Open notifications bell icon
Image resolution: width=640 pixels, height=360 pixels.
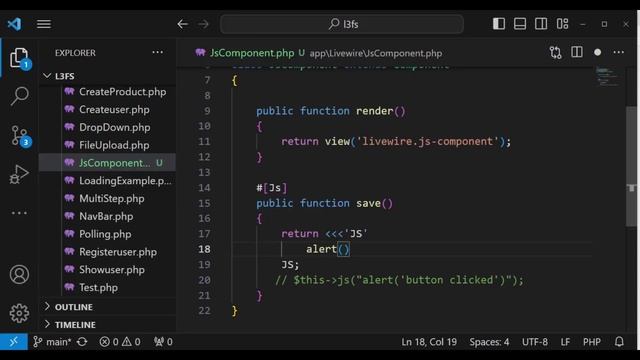(x=619, y=342)
